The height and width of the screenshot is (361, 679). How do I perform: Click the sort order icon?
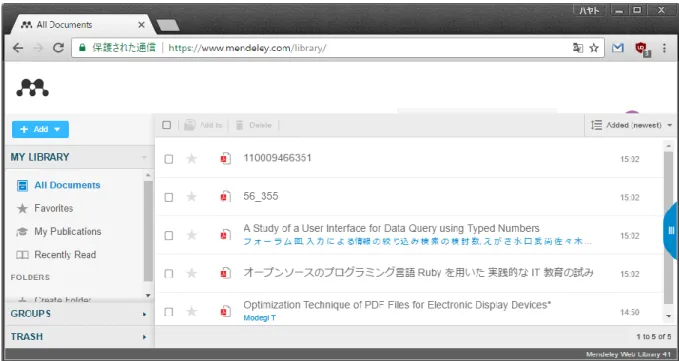597,125
